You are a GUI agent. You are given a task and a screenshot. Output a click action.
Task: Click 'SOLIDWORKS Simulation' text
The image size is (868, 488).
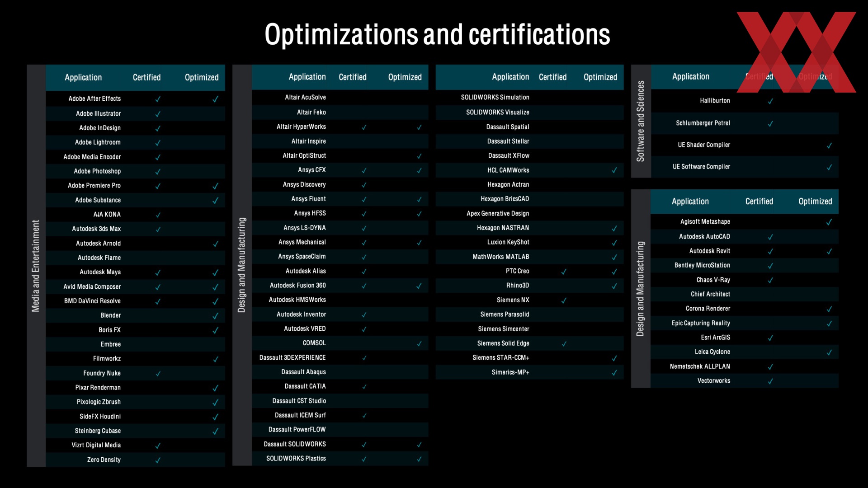click(x=495, y=97)
